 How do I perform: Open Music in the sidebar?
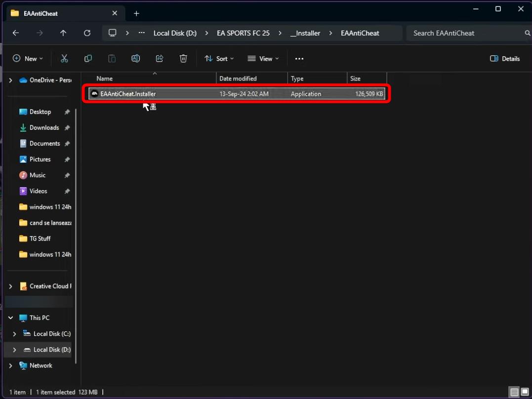[x=38, y=175]
